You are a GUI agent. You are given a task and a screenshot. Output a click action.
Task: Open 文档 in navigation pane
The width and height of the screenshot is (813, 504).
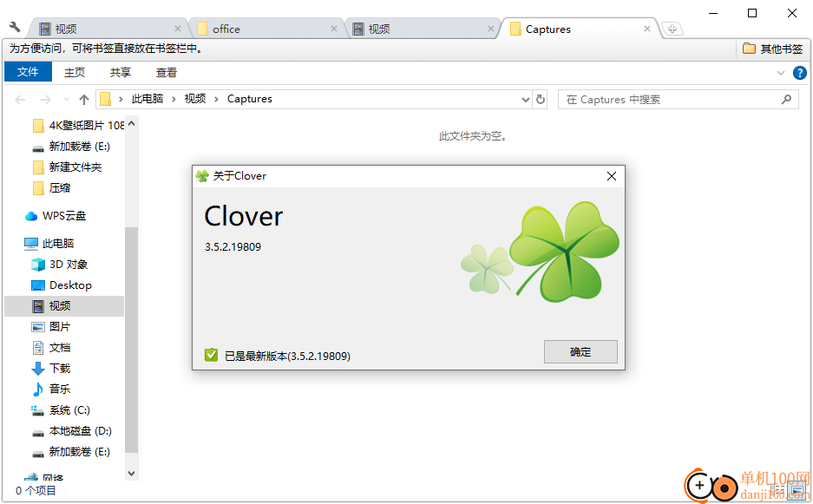click(x=51, y=347)
